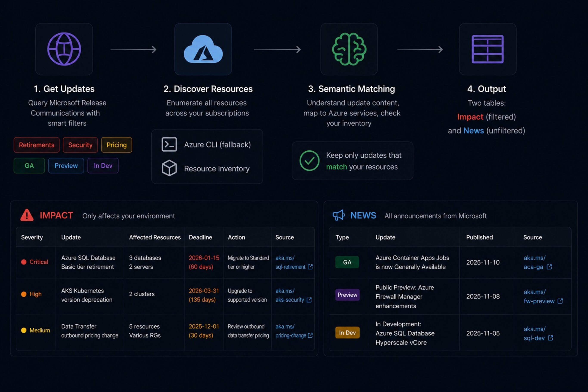The image size is (588, 392).
Task: Click Upgrade to supported version action
Action: [x=247, y=295]
